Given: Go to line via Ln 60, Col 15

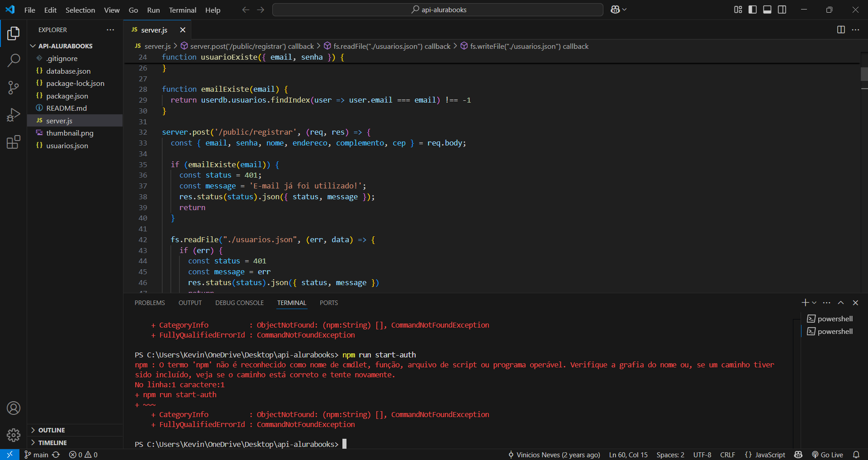Looking at the screenshot, I should (x=628, y=455).
